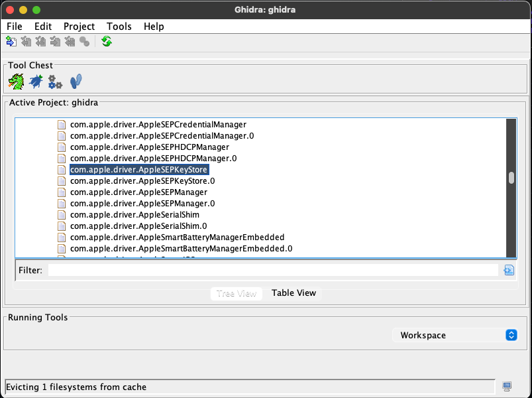Click the Update Checked Out File toolbar icon
This screenshot has height=398, width=532.
pos(40,42)
